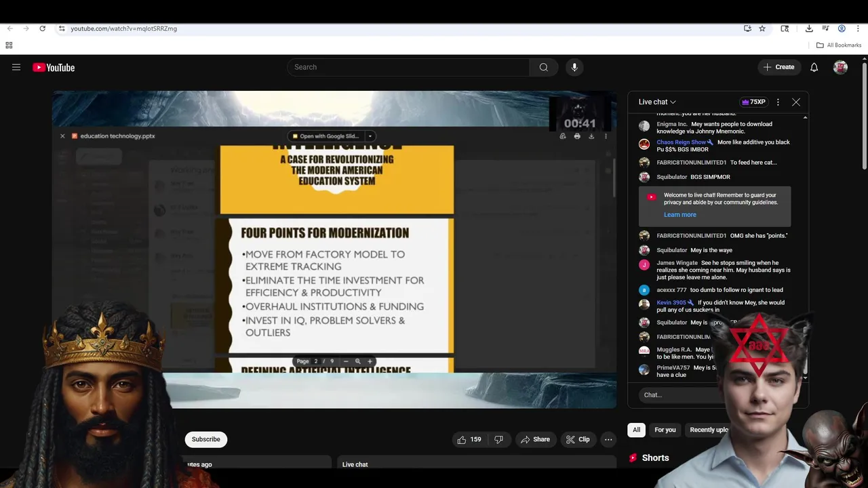Click more options dots in video preview
Image resolution: width=868 pixels, height=488 pixels.
(606, 136)
